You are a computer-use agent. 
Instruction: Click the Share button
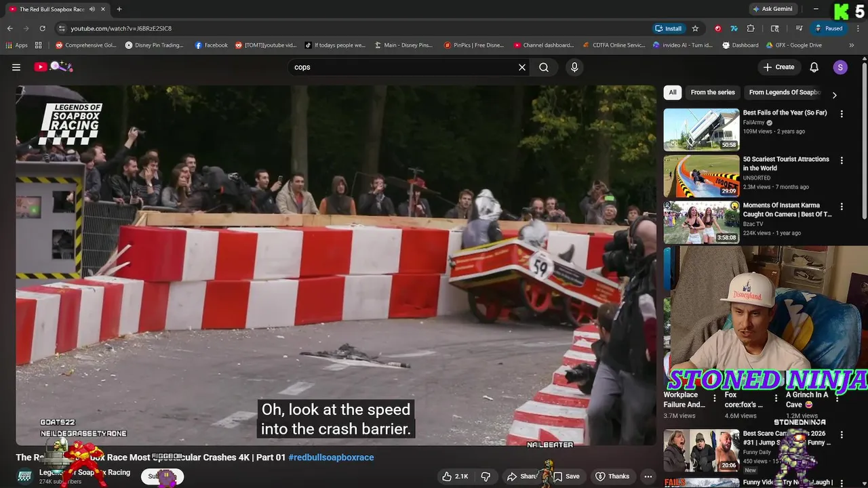[x=521, y=476]
